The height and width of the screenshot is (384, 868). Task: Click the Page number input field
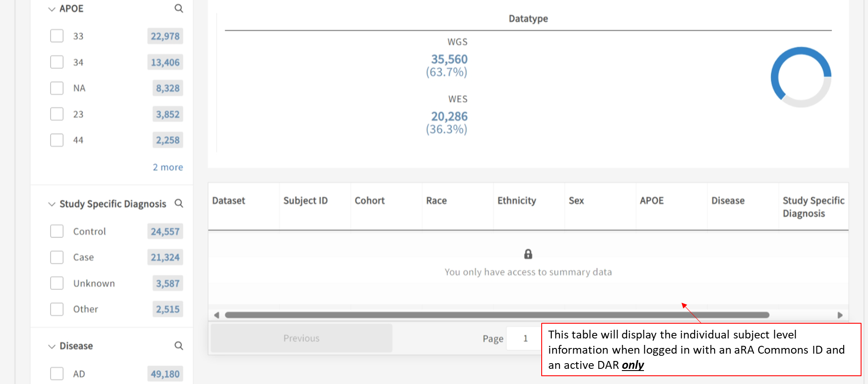tap(525, 338)
